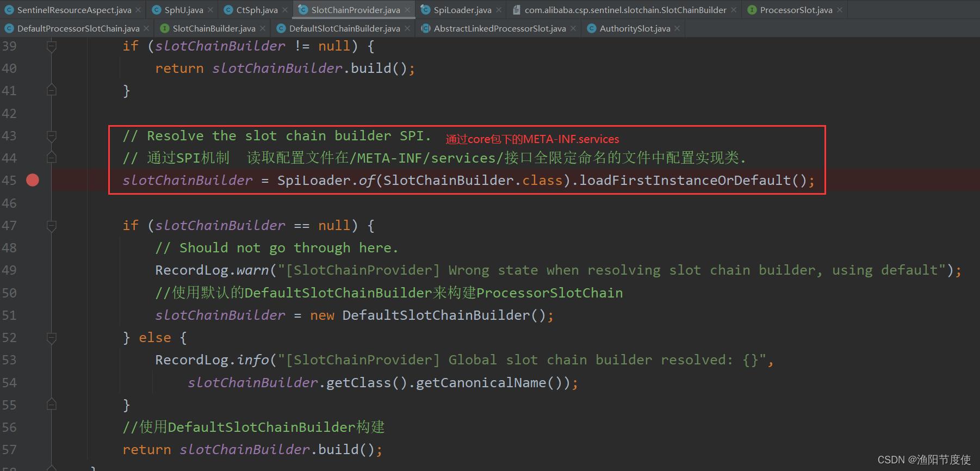Click the loadFirstInstanceOrDefault() method call
980x471 pixels.
693,181
